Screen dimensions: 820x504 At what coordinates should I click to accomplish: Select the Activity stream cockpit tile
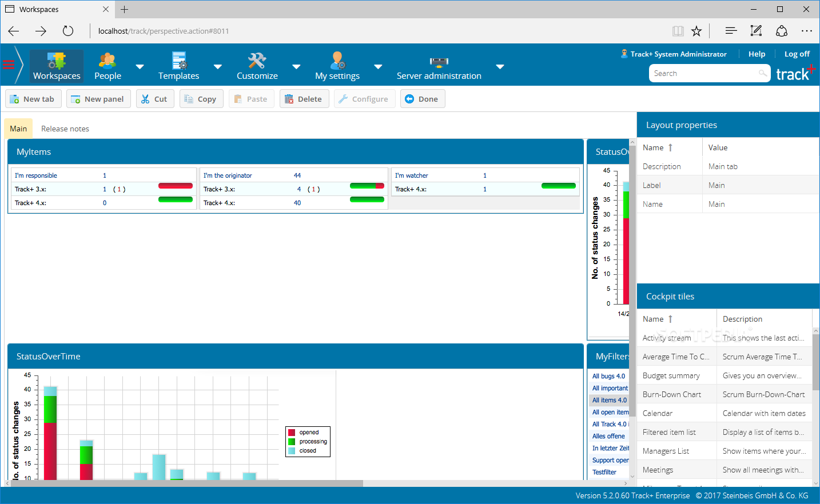coord(725,338)
